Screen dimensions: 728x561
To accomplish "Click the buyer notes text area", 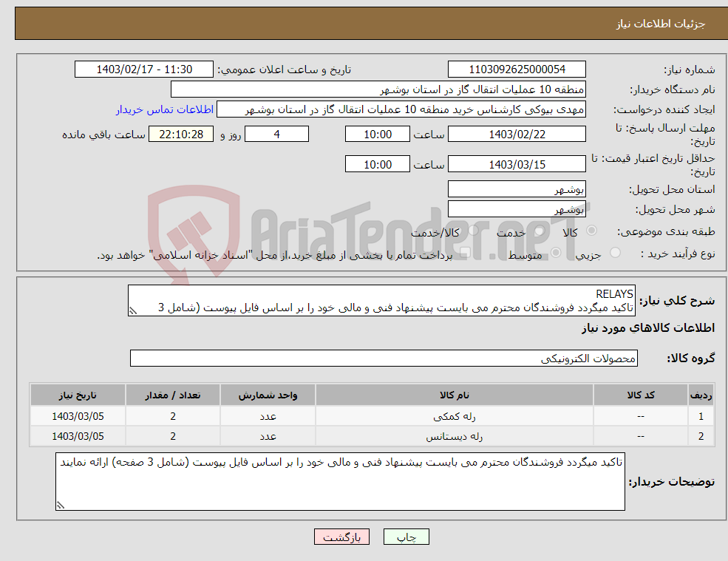I will [x=340, y=482].
